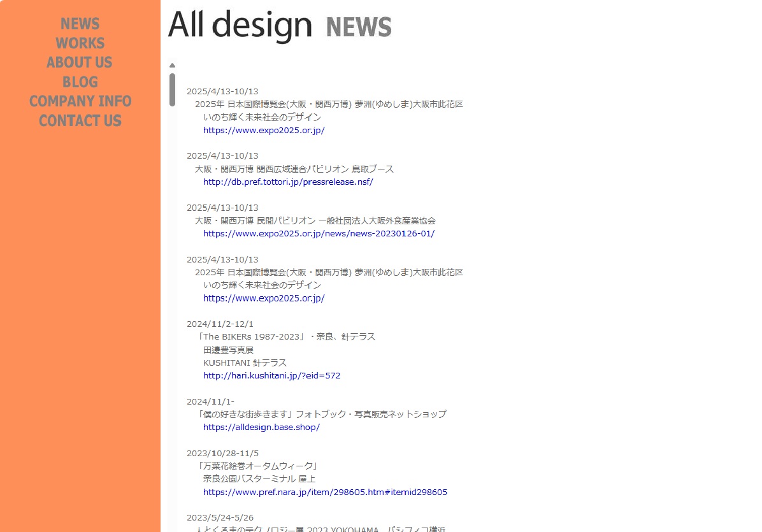
Task: Open NEWS in the orange sidebar
Action: click(x=80, y=24)
